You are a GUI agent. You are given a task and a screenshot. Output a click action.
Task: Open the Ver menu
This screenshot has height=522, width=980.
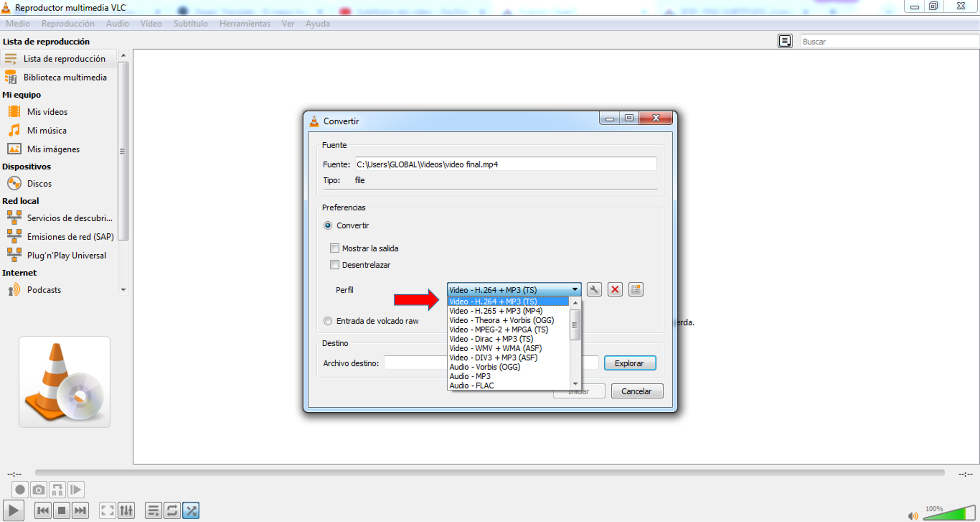[288, 23]
